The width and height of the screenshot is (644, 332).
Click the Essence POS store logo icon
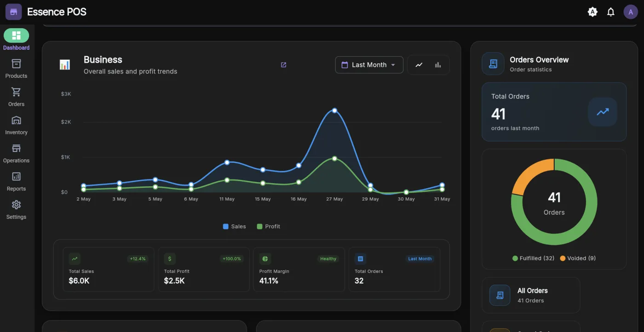pyautogui.click(x=14, y=12)
